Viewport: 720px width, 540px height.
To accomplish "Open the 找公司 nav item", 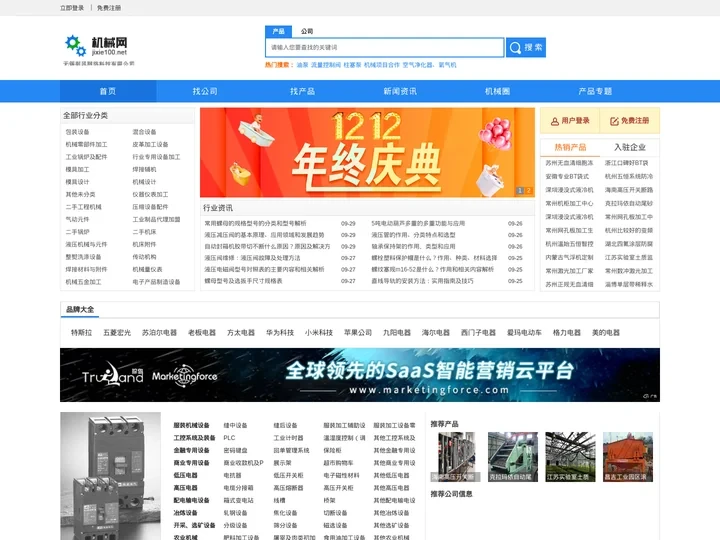I will point(205,91).
